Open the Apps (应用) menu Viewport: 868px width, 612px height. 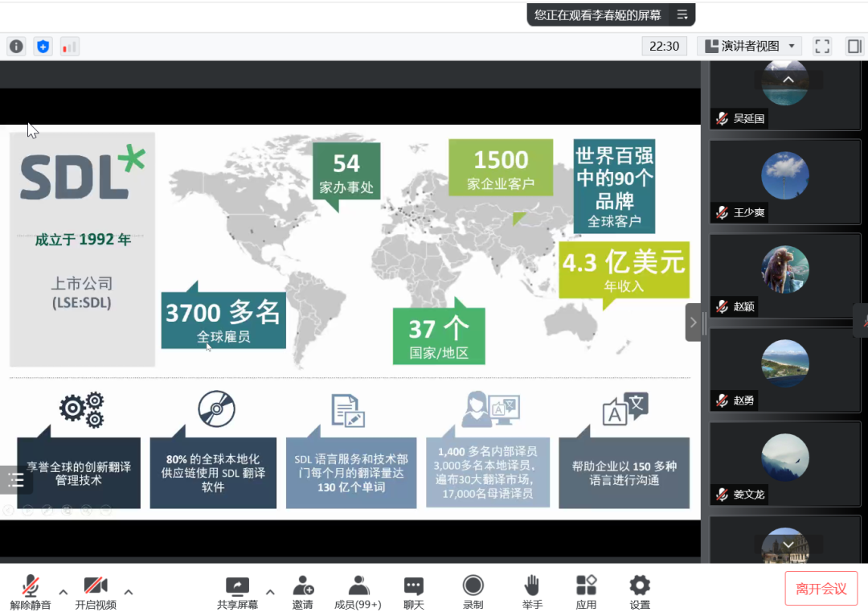586,592
